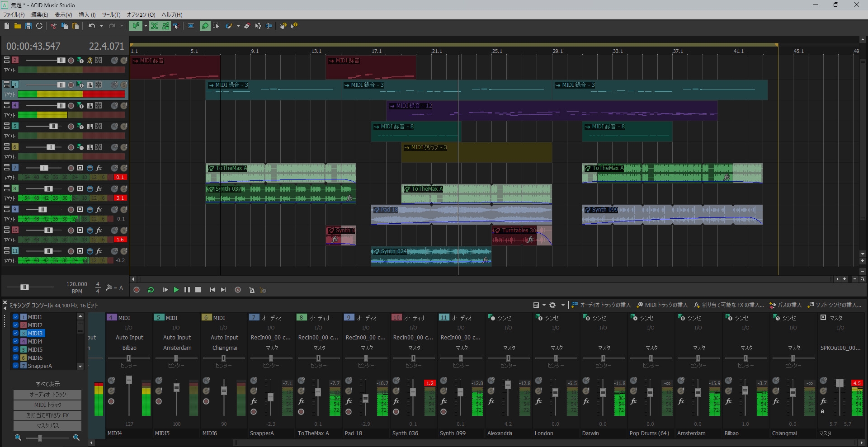Uncheck MIDI1 in mixer channel list
This screenshot has width=868, height=447.
point(15,317)
